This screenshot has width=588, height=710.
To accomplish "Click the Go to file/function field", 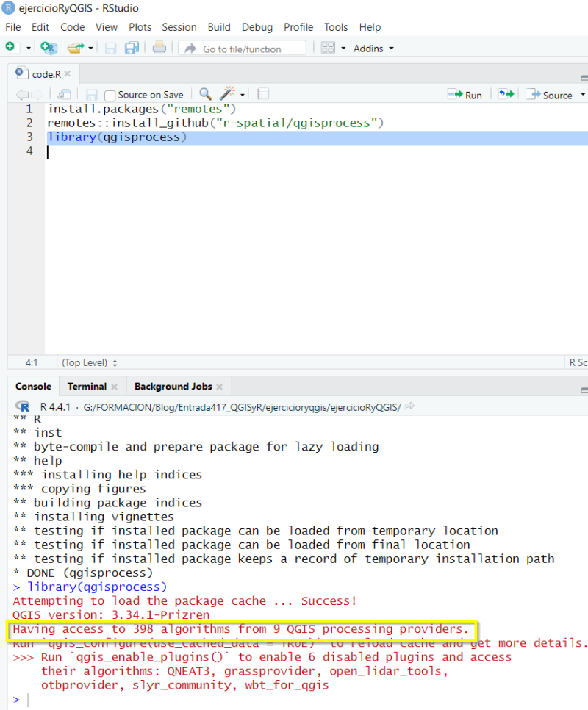I will click(x=242, y=49).
